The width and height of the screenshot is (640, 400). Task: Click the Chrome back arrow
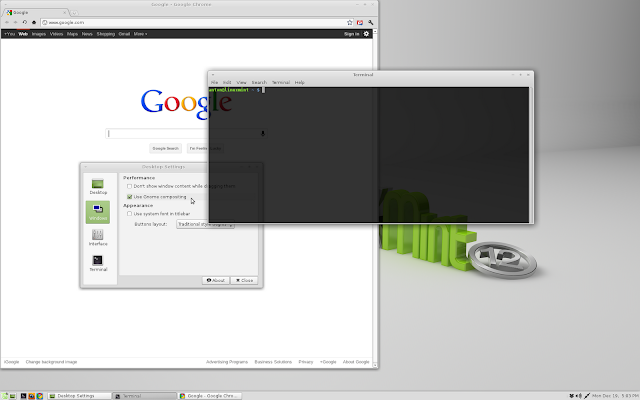tap(7, 22)
